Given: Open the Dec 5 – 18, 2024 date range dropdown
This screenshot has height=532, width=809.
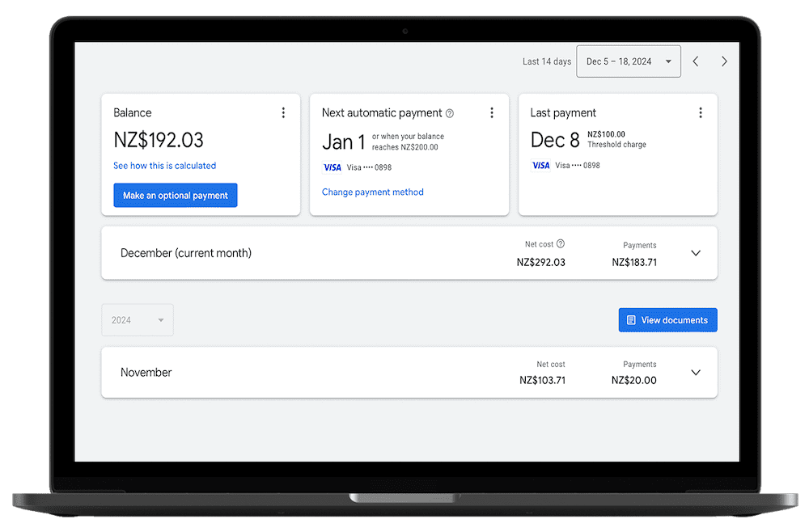Looking at the screenshot, I should 629,61.
